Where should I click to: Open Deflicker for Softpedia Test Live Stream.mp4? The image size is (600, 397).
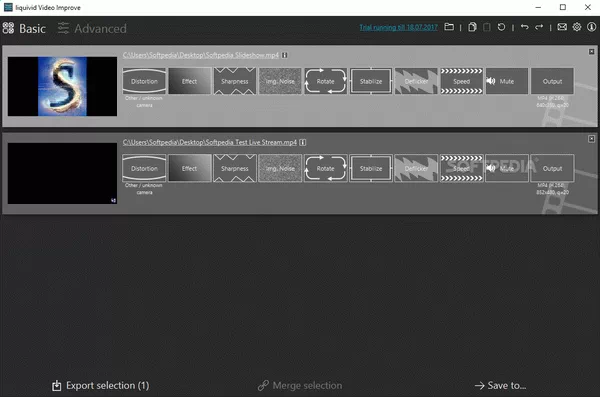(416, 168)
